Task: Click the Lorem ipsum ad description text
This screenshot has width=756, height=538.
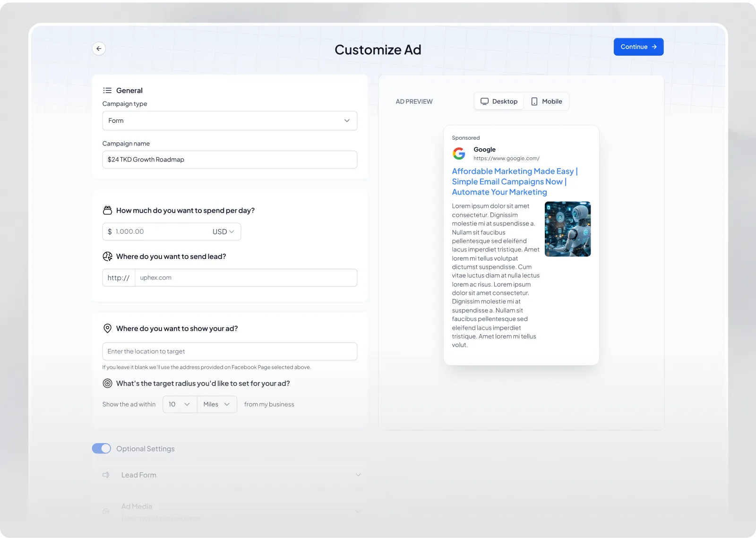Action: pos(496,275)
